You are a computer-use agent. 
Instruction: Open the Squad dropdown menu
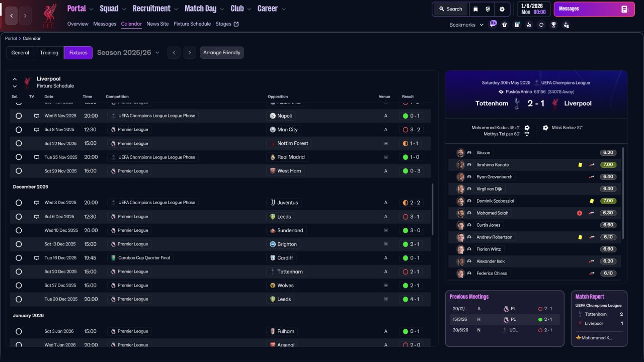point(113,9)
